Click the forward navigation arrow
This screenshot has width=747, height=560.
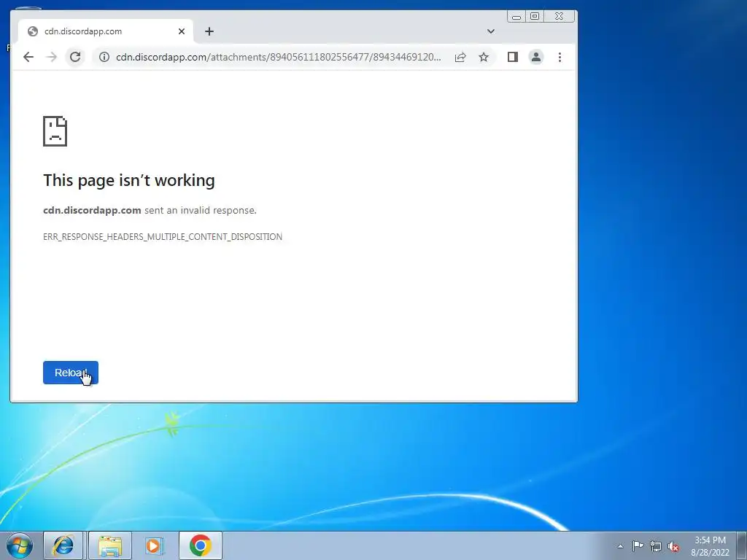click(52, 57)
